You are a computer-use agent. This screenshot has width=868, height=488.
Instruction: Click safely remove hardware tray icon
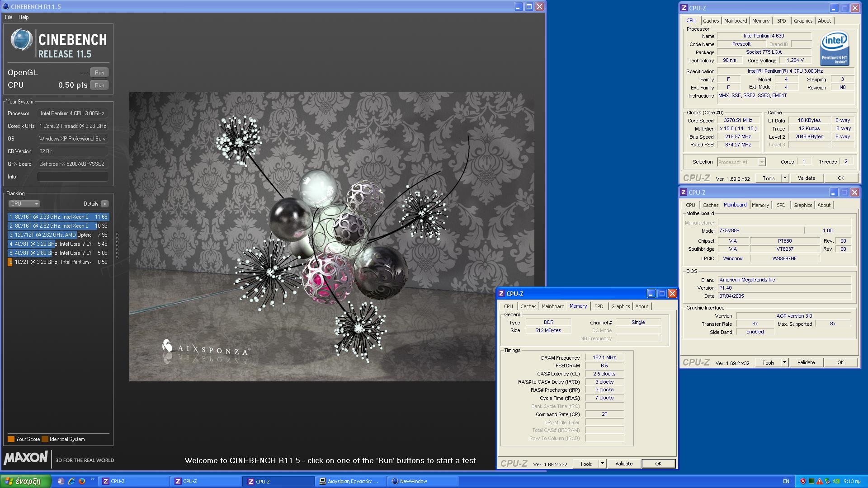[827, 481]
